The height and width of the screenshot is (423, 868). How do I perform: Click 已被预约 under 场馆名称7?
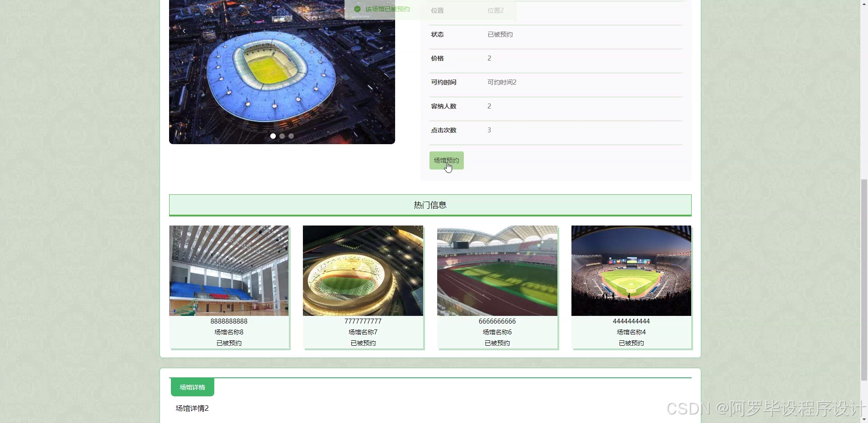363,343
